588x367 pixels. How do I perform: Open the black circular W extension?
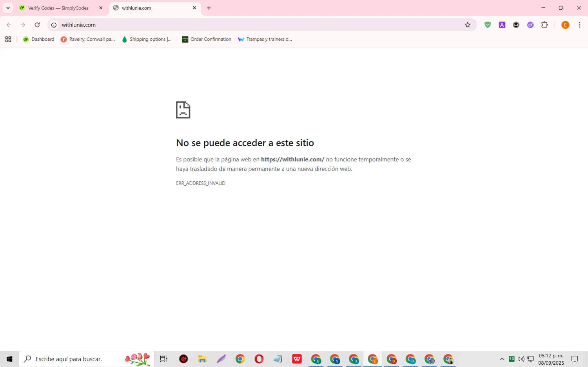[x=516, y=25]
